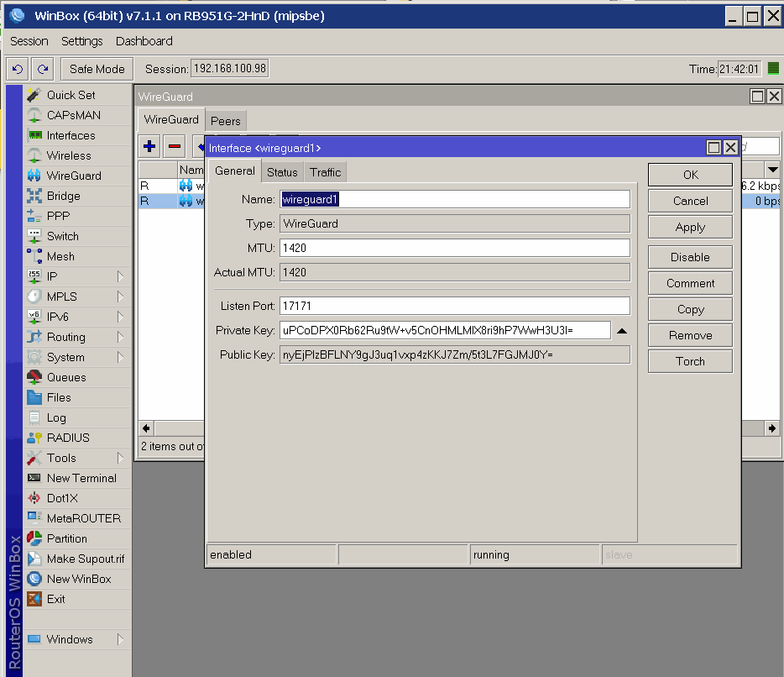Viewport: 784px width, 677px height.
Task: Click the Private Key field
Action: click(445, 330)
